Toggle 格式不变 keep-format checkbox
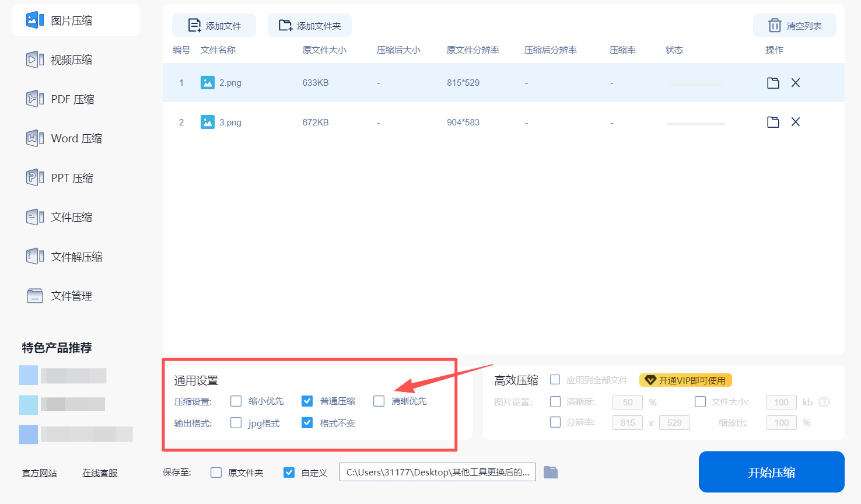861x504 pixels. coord(307,422)
